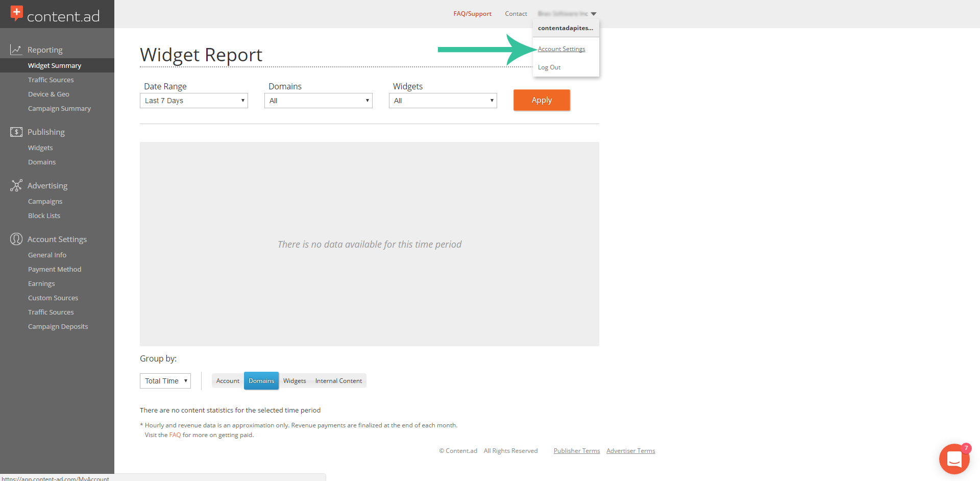Open Campaign Deposits page
980x481 pixels.
tap(58, 326)
